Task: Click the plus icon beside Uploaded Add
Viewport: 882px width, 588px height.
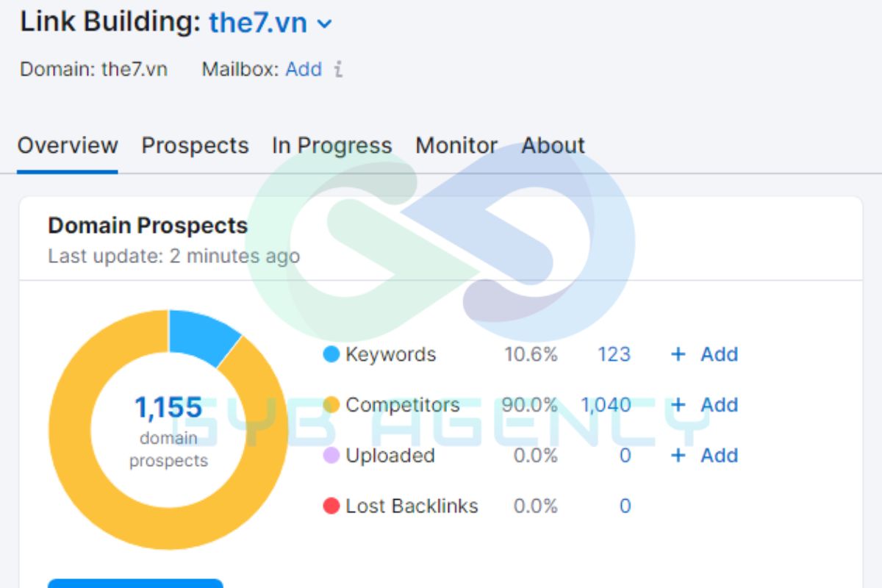Action: click(x=678, y=456)
